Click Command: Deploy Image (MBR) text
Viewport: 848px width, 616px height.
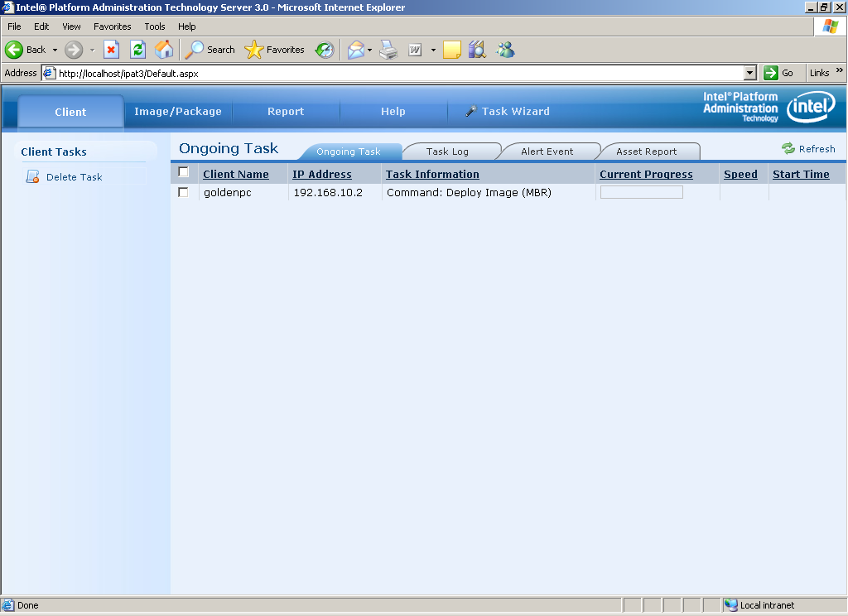[469, 193]
